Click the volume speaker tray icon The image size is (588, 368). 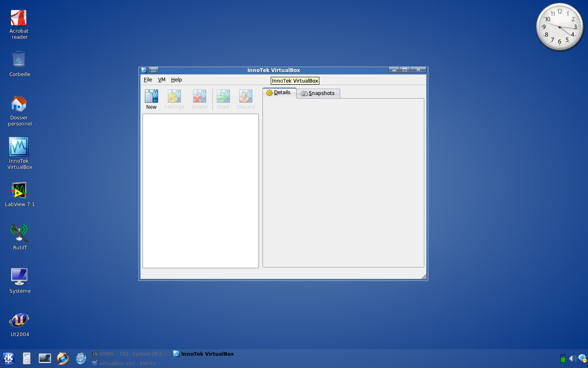[572, 359]
